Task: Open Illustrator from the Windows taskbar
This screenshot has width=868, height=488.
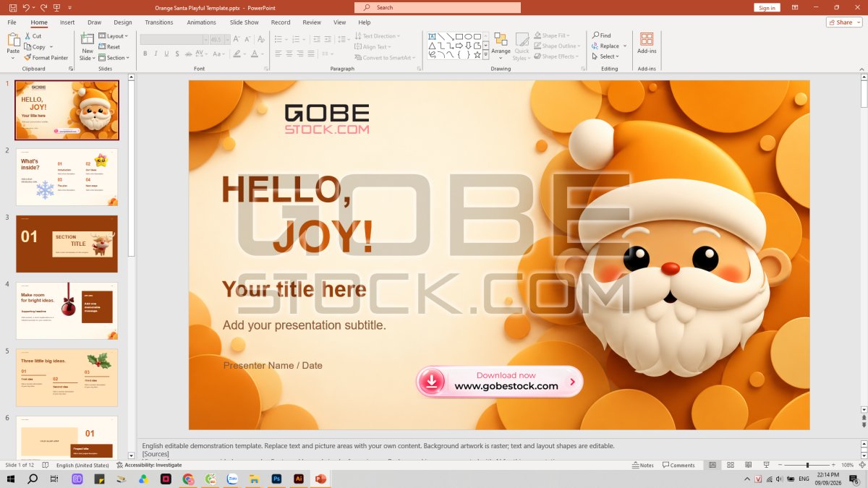Action: 298,479
